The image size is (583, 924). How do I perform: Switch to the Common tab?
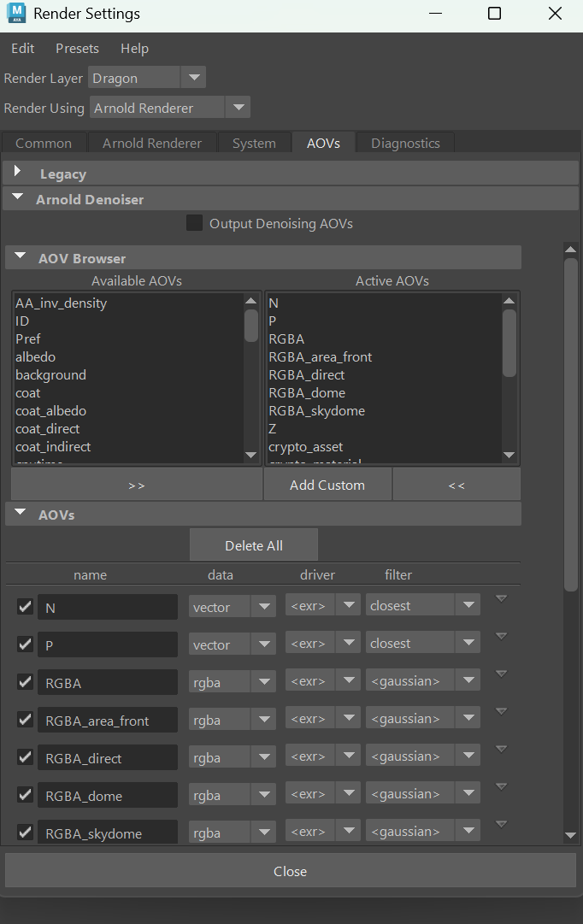44,144
